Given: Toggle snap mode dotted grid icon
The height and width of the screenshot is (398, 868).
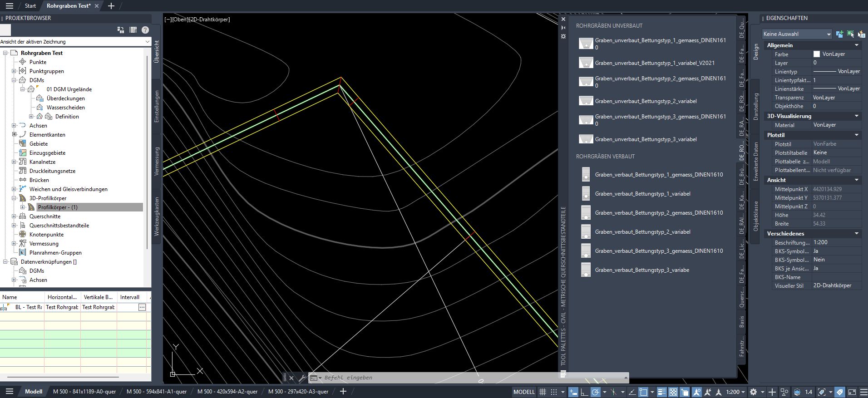Looking at the screenshot, I should pyautogui.click(x=554, y=392).
